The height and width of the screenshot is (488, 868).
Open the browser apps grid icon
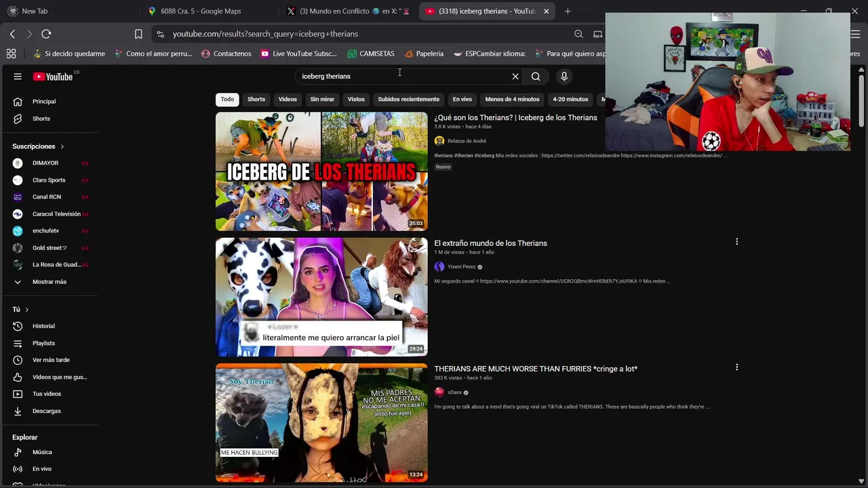12,54
